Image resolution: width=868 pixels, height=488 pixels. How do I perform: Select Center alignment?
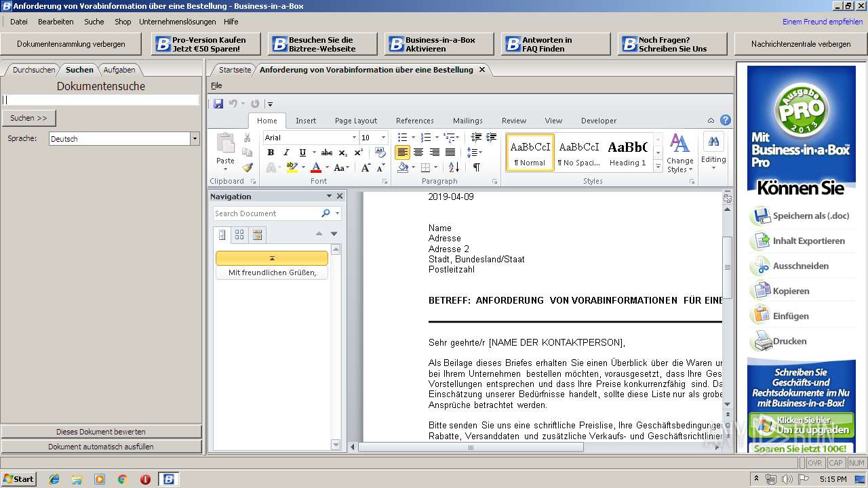[x=418, y=152]
